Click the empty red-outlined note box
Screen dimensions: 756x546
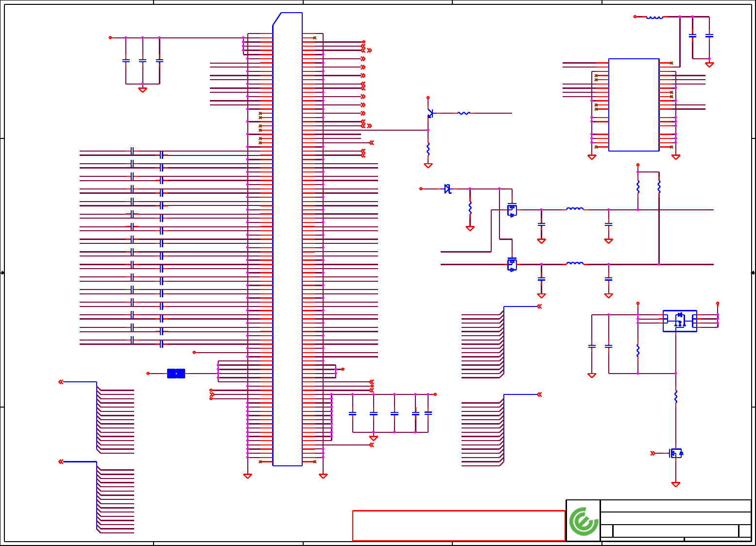point(459,526)
